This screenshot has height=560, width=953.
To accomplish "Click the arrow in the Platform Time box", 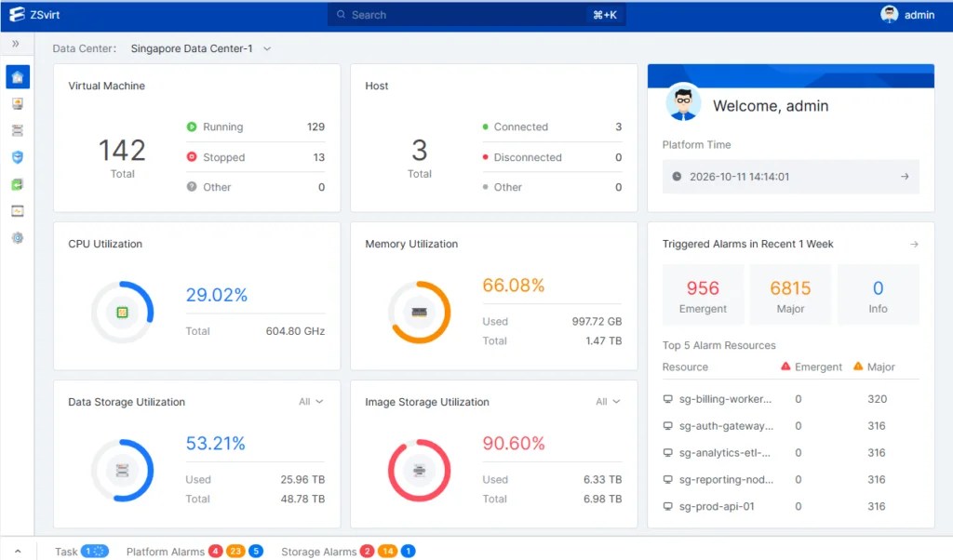I will click(x=905, y=177).
